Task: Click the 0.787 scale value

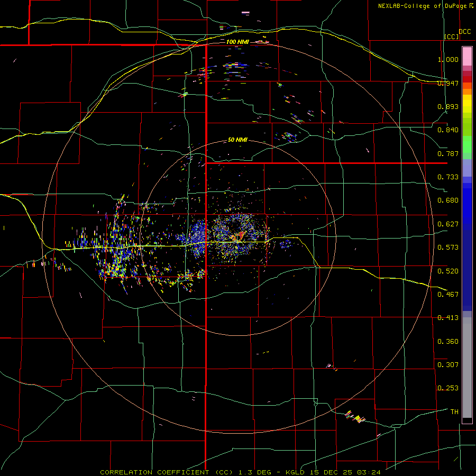Action: [x=448, y=153]
